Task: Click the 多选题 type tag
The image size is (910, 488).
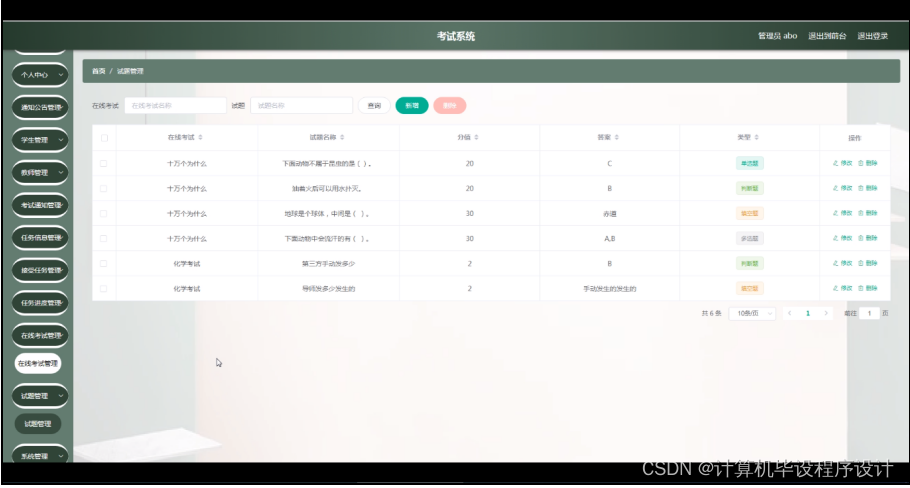Action: click(x=749, y=238)
